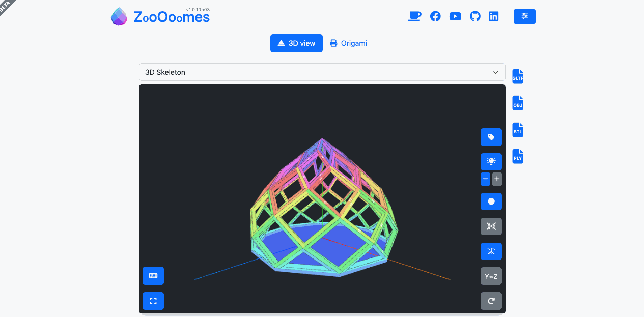Select the 3D view tab

click(x=296, y=43)
